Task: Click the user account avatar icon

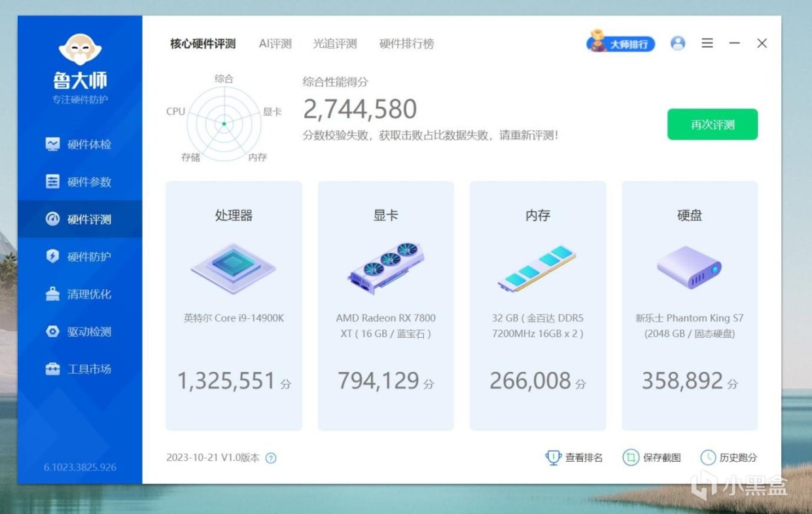Action: tap(678, 43)
